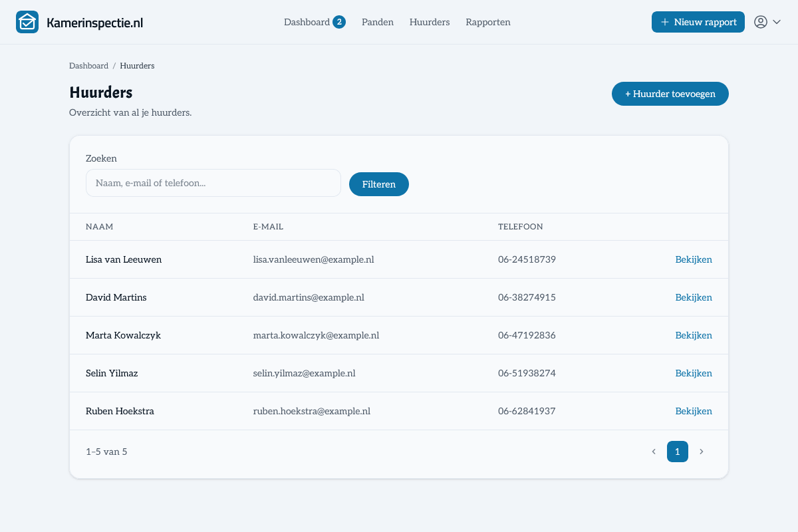Go to next page arrow
This screenshot has width=798, height=532.
[701, 452]
